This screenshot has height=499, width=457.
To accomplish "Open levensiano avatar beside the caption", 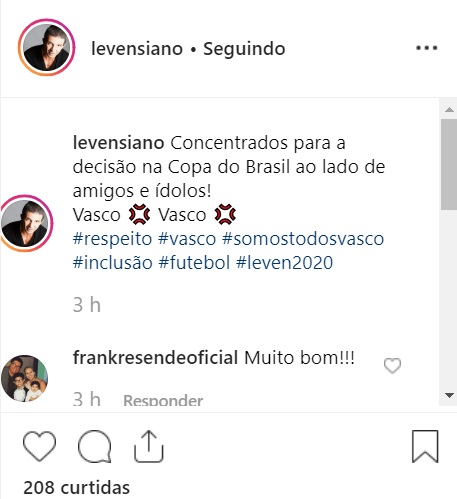I will tap(25, 223).
